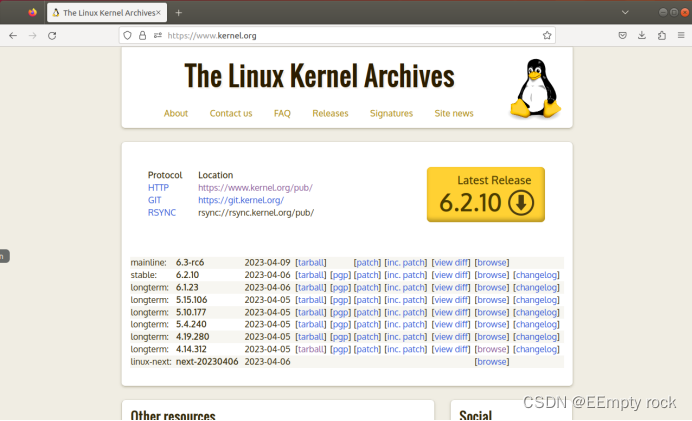Open the Site news page
The image size is (692, 421).
tap(454, 113)
